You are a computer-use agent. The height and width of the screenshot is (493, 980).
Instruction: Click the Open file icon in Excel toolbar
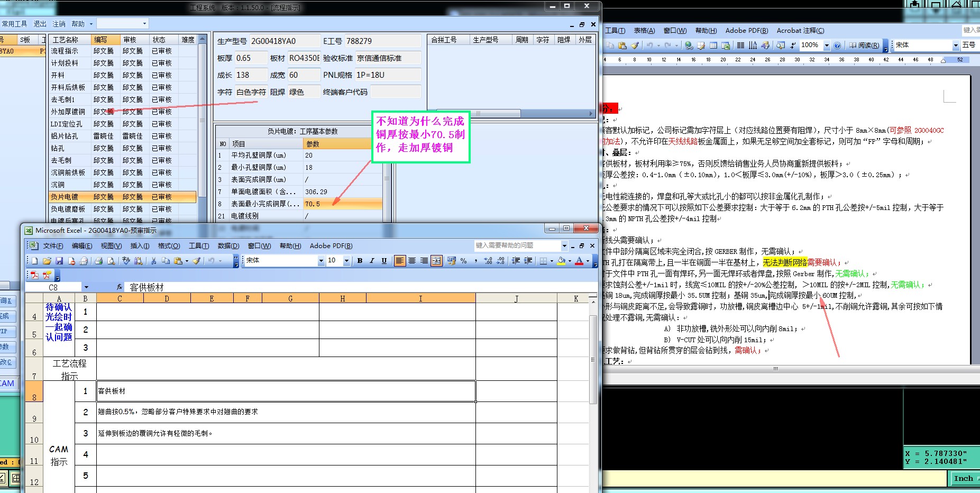pyautogui.click(x=47, y=261)
